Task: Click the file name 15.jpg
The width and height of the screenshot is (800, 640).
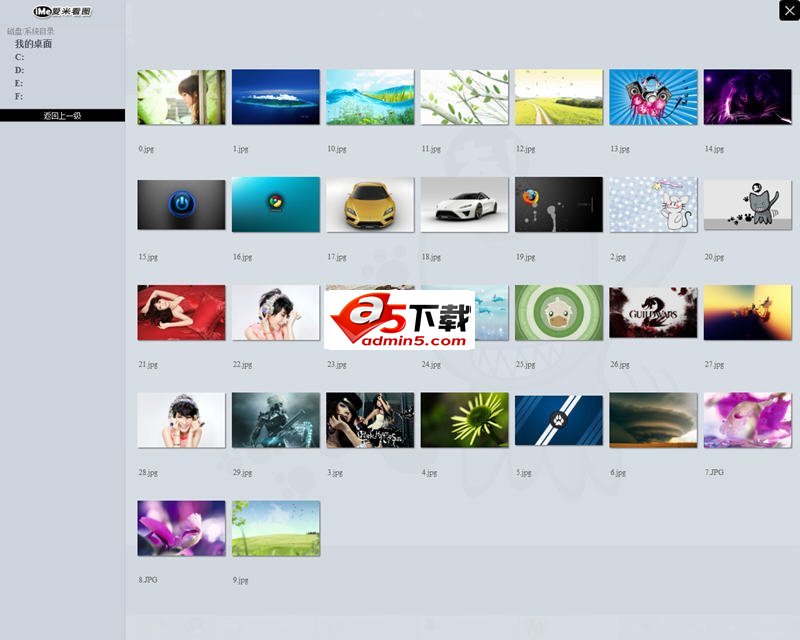Action: (148, 257)
